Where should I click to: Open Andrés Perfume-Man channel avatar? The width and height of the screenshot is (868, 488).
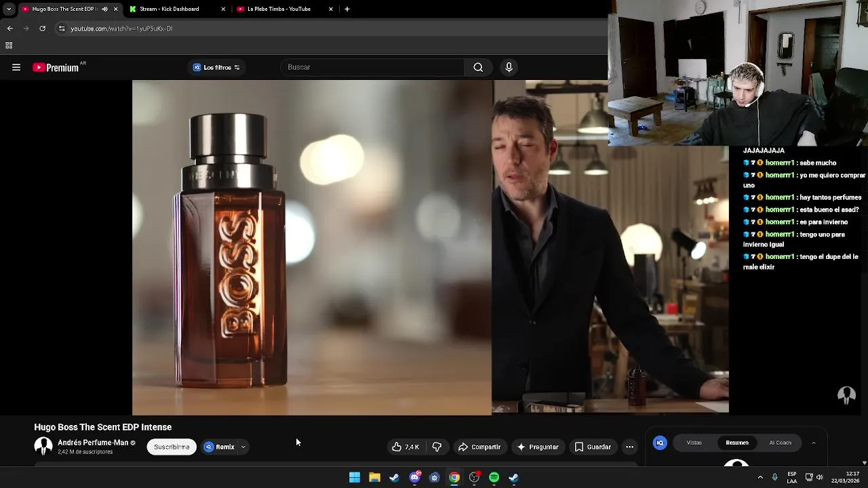pos(43,446)
